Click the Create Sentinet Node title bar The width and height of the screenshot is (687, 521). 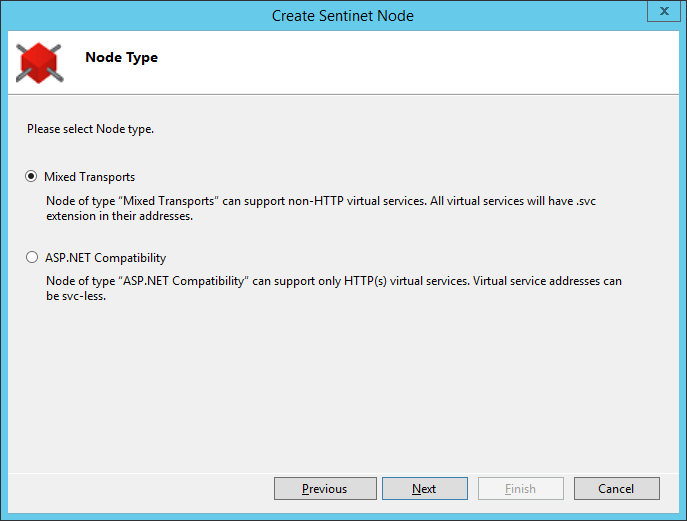[x=343, y=16]
